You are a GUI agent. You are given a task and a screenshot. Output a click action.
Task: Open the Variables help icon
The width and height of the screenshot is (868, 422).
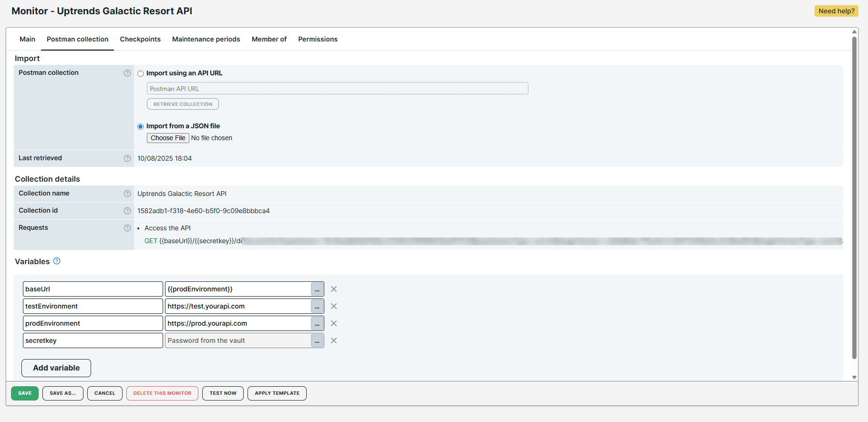57,261
